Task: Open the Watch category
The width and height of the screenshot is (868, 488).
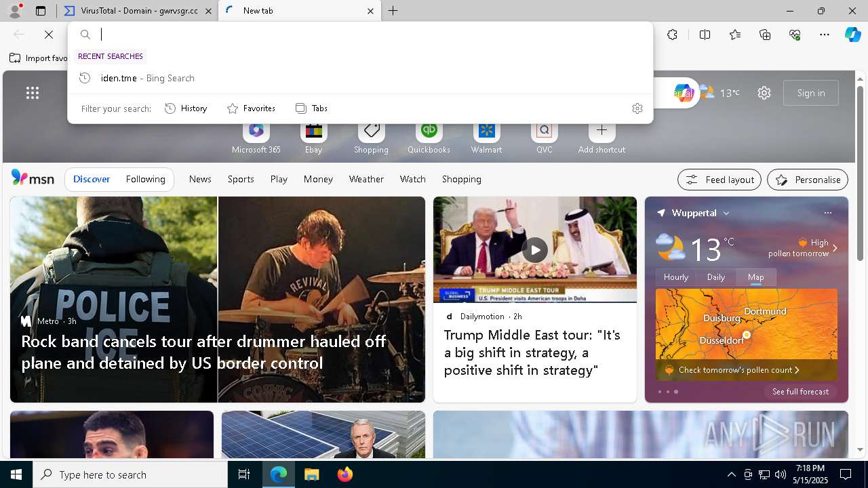Action: pos(412,179)
